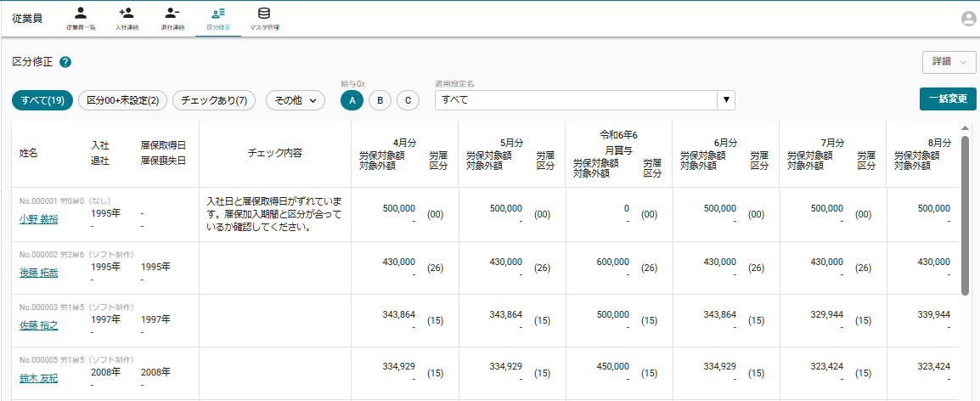Open employee link 小野 義裕

pyautogui.click(x=39, y=219)
